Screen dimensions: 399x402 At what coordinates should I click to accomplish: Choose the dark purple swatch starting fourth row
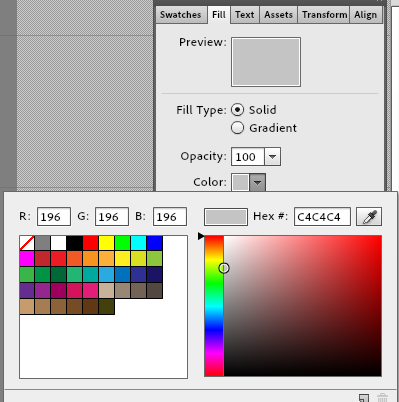(27, 291)
